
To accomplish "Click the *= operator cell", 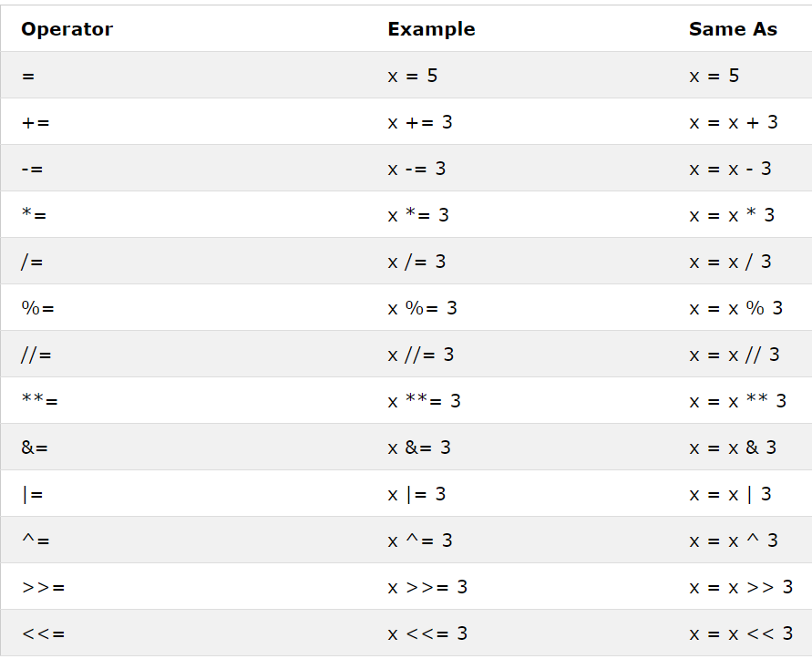I will (34, 214).
